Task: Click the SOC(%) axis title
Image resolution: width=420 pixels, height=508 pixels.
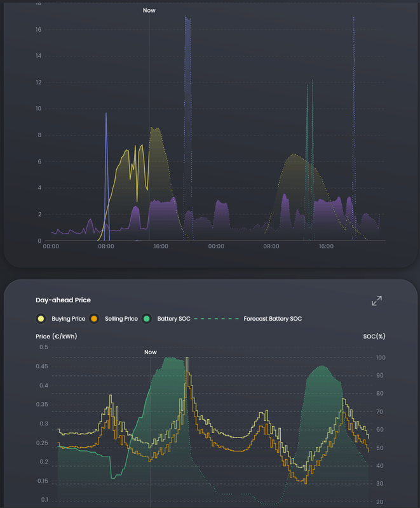Action: (x=374, y=337)
